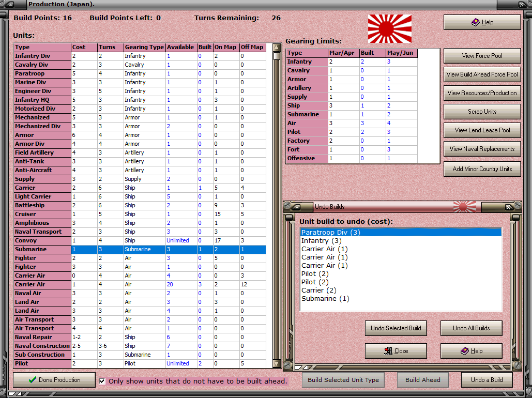The image size is (532, 398).
Task: Select the Naval Construction row
Action: click(x=140, y=346)
